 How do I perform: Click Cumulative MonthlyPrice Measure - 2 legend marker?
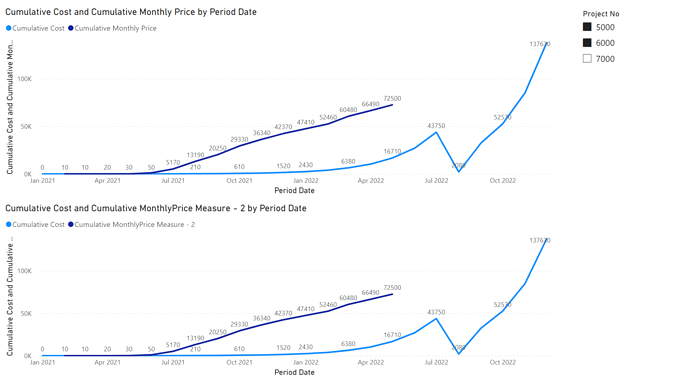coord(70,225)
